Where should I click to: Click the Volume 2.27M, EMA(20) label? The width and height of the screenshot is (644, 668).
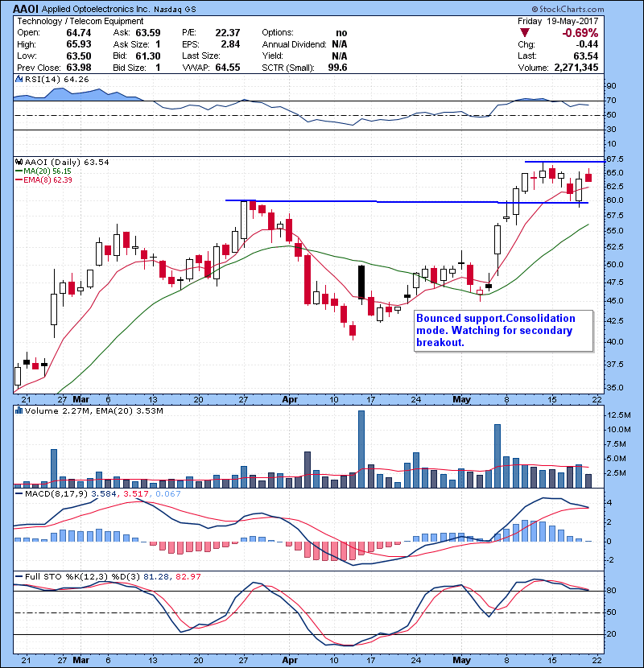[93, 410]
